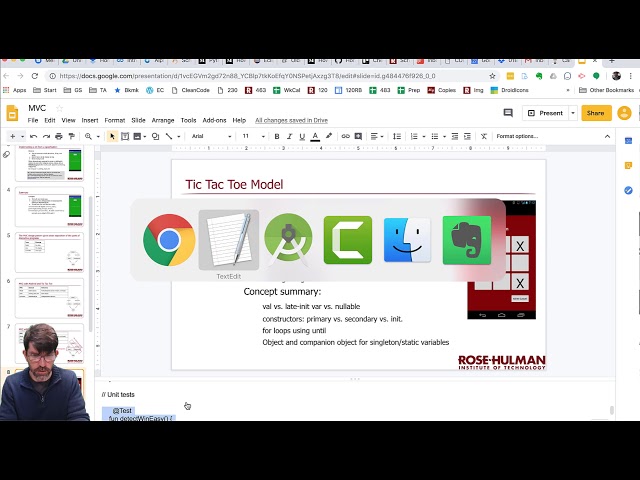
Task: Select Evernote in the app switcher
Action: point(467,240)
